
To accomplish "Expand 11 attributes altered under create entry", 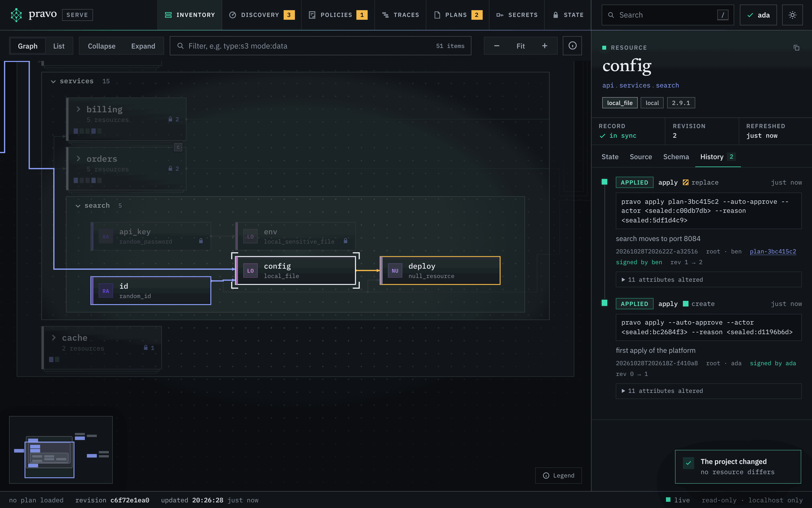I will (x=708, y=391).
